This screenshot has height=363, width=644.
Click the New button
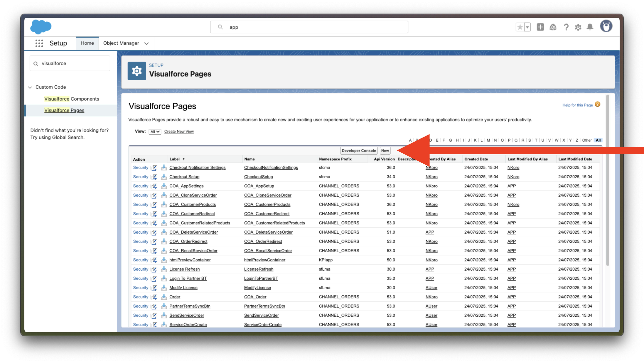point(385,151)
